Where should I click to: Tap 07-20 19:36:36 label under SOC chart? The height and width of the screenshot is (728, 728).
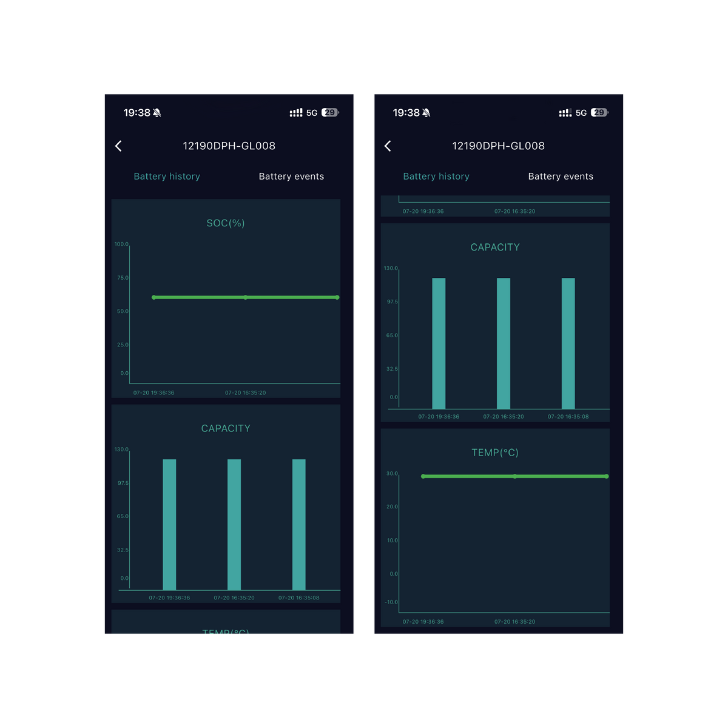(154, 393)
